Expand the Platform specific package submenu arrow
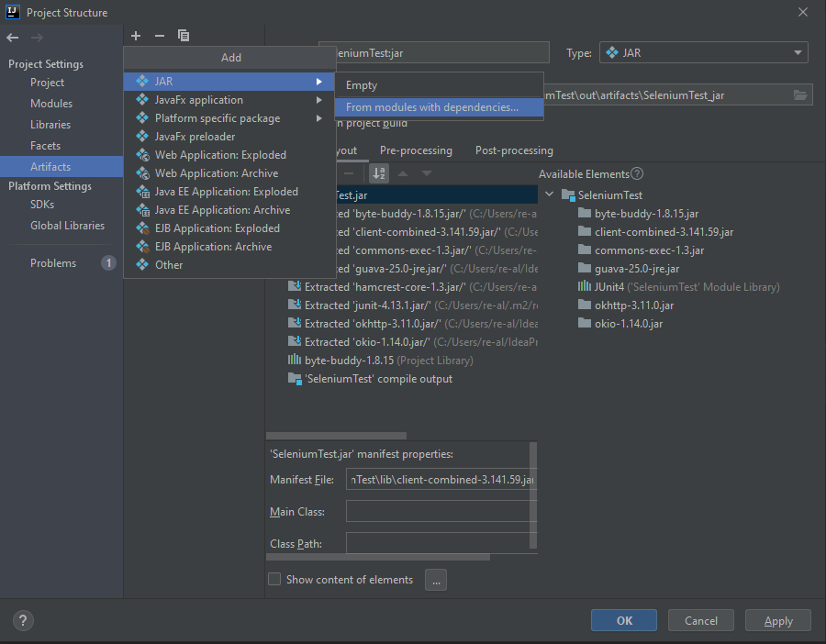 (318, 118)
